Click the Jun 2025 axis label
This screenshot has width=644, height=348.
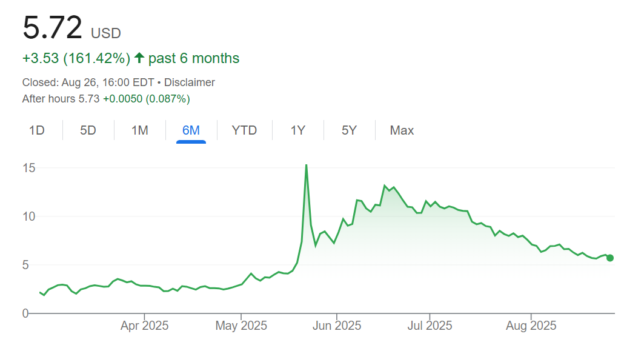[337, 326]
